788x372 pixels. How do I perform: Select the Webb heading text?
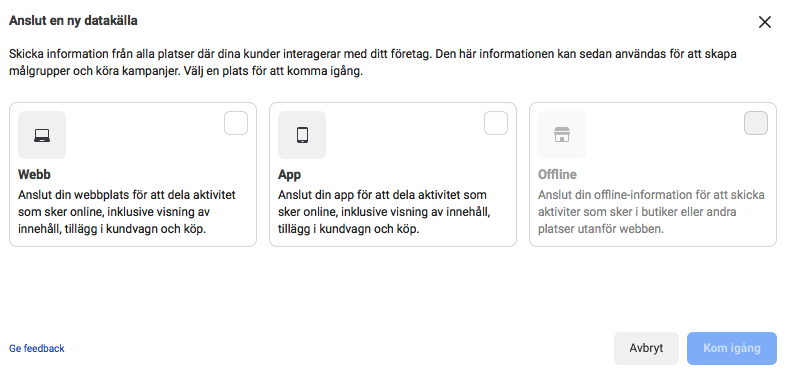click(35, 175)
